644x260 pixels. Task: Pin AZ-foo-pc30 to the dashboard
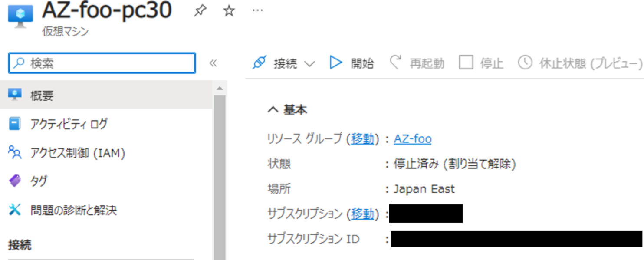[x=200, y=11]
